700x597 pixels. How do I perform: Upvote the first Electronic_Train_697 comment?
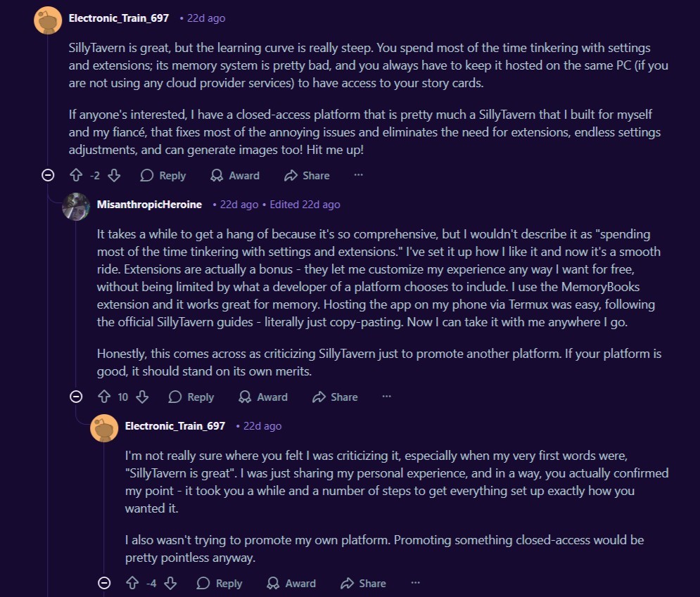(76, 175)
